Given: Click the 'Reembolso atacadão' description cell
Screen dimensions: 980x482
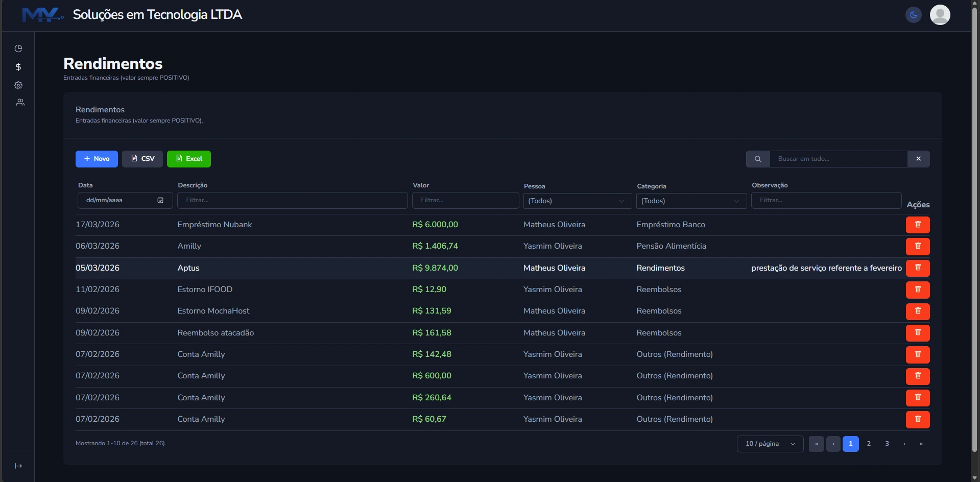Looking at the screenshot, I should [x=216, y=333].
